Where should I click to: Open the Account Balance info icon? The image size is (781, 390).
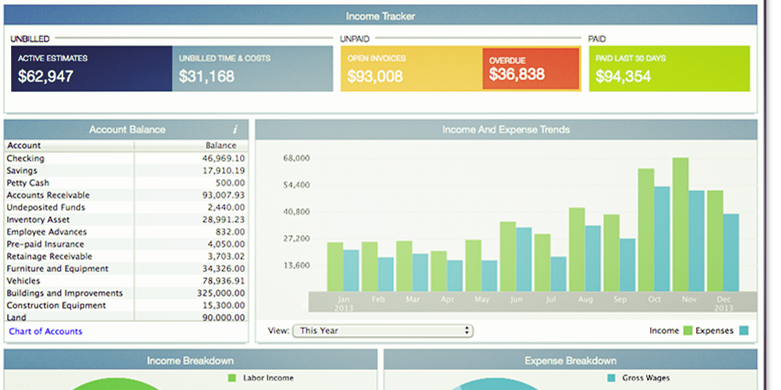(235, 130)
